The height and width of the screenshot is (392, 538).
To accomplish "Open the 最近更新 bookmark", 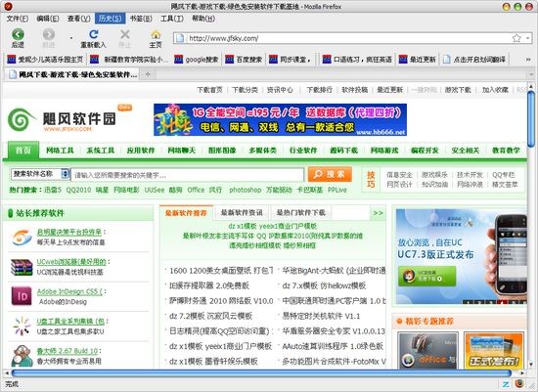I will pos(418,60).
